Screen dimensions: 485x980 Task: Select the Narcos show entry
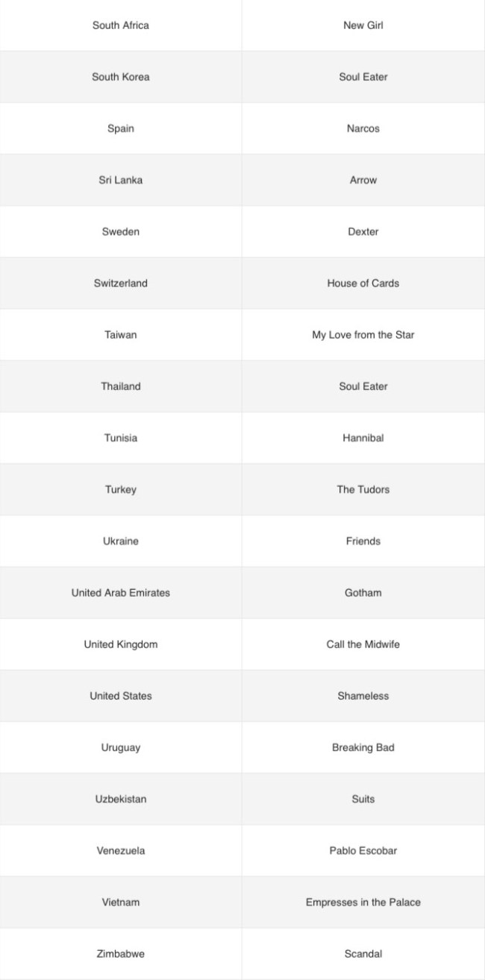(x=363, y=128)
